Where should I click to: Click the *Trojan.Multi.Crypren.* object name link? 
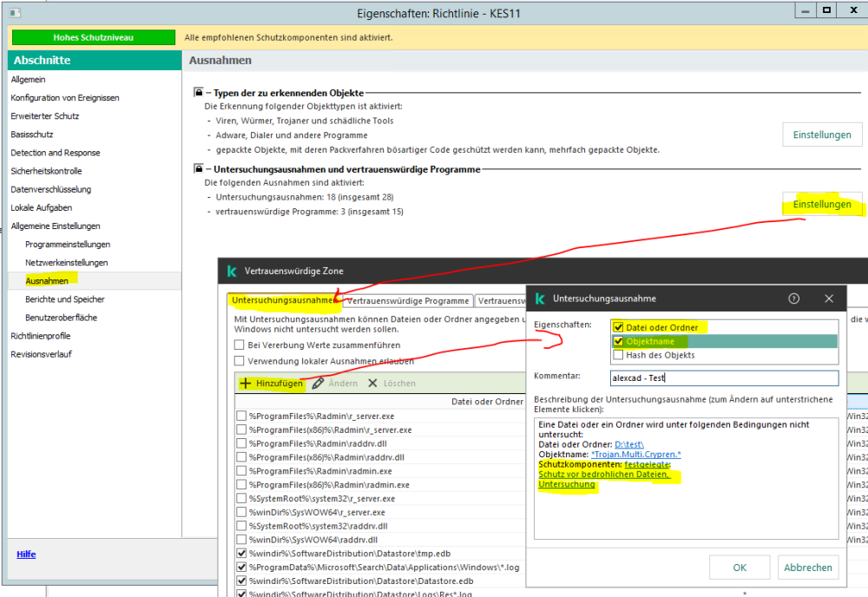point(636,454)
